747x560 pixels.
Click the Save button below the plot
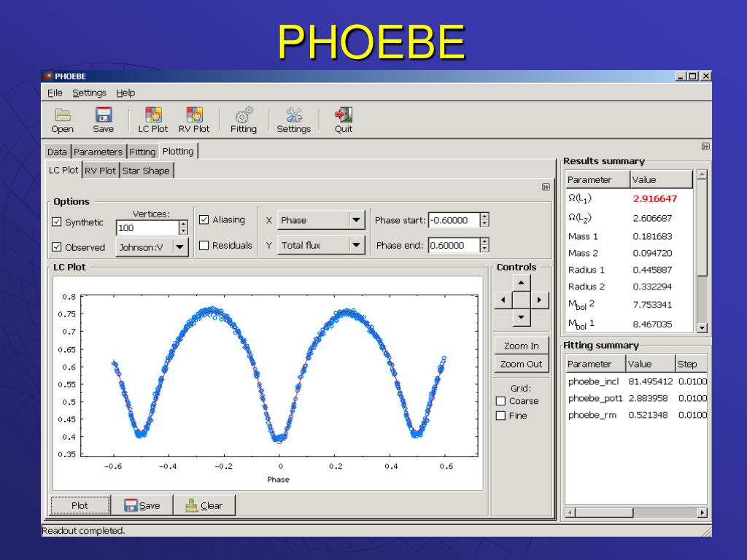pyautogui.click(x=142, y=505)
